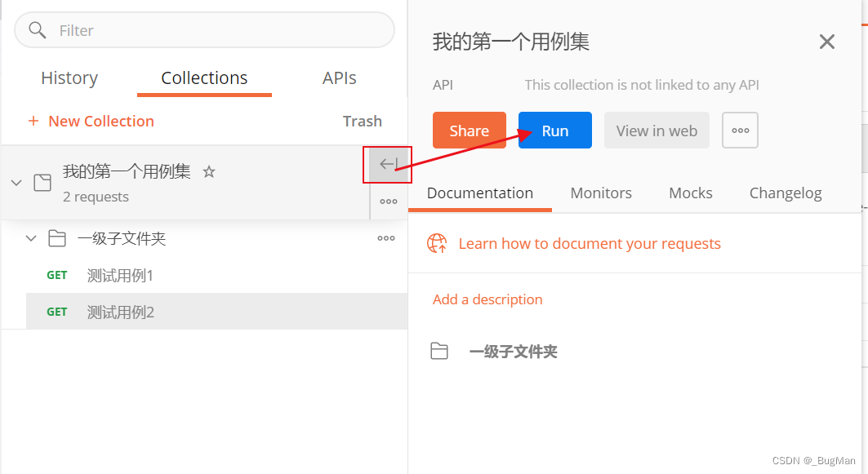Focus the Filter input field

click(x=204, y=30)
